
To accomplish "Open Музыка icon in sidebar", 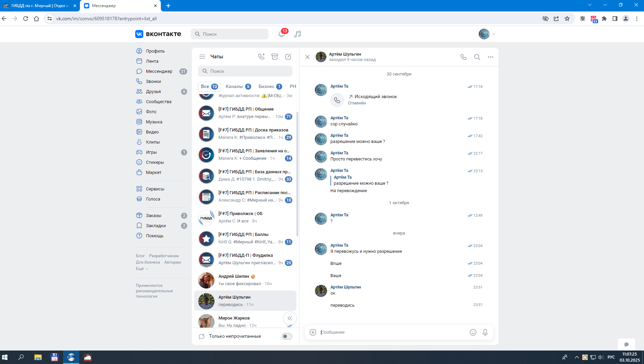I will click(x=139, y=122).
